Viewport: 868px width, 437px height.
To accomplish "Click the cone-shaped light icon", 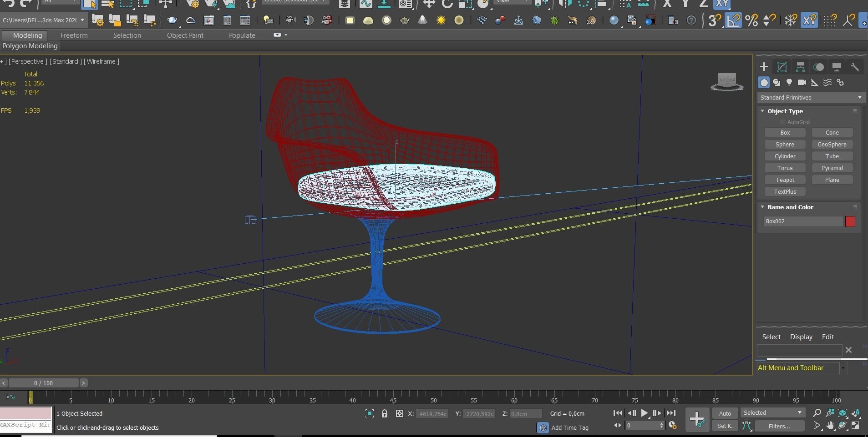I will tap(422, 20).
